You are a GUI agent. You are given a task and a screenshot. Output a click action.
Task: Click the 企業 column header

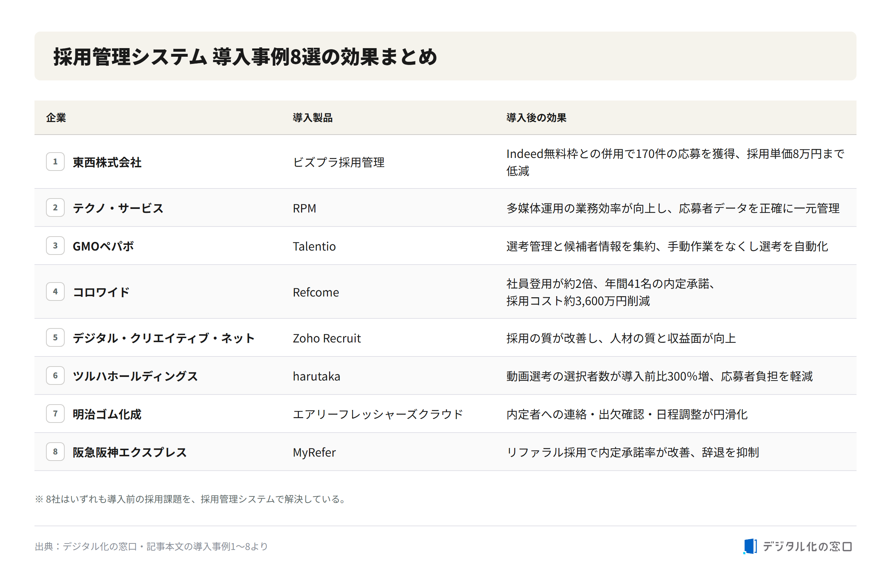[x=56, y=118]
